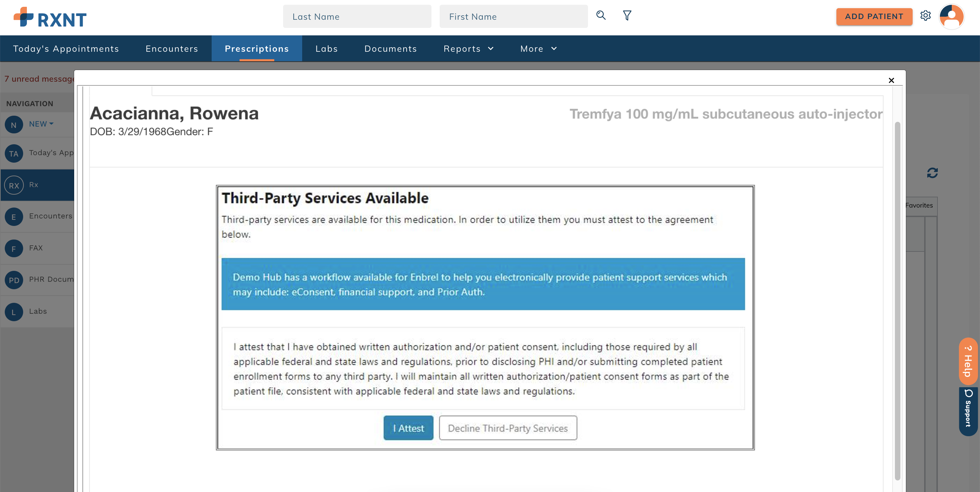Click the RX circle icon
The image size is (980, 492).
(x=14, y=185)
